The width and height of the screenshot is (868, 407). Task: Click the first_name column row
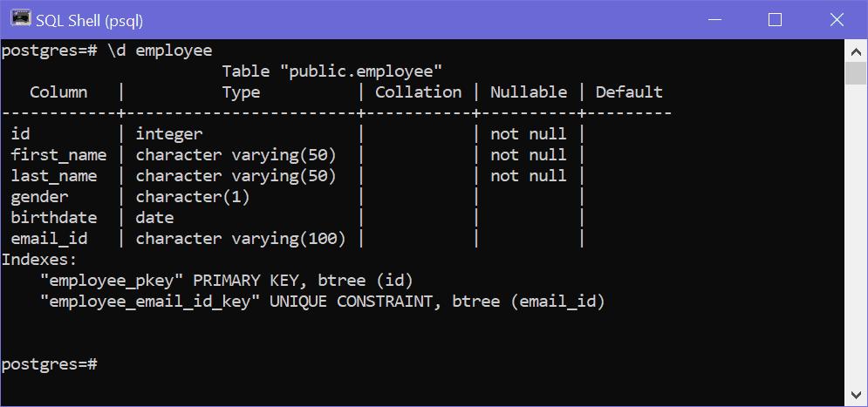click(58, 155)
